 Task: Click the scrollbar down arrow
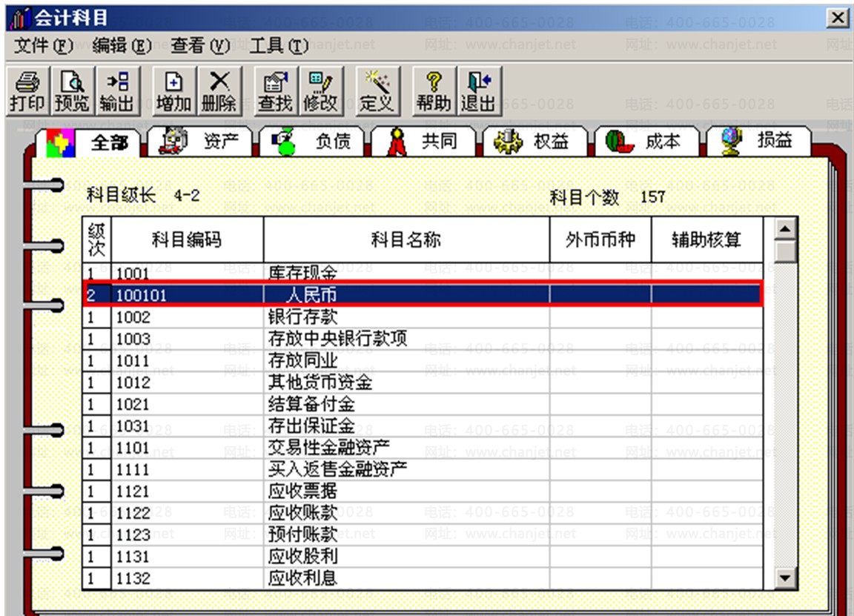[x=785, y=578]
